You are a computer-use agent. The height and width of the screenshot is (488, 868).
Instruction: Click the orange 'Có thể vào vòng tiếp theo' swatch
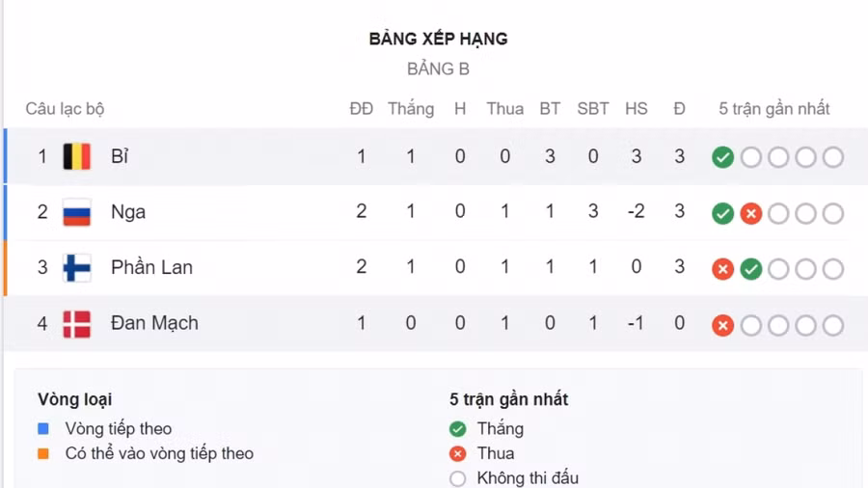[x=43, y=453]
